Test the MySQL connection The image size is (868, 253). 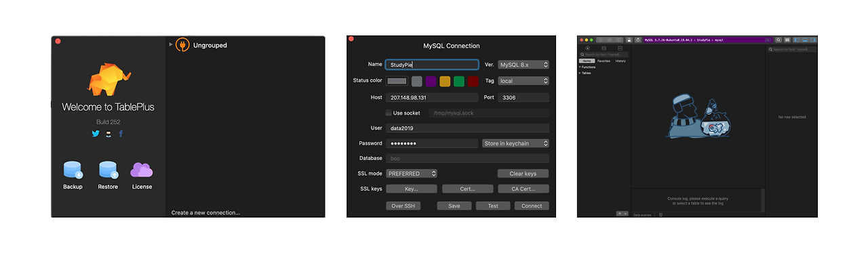click(493, 206)
